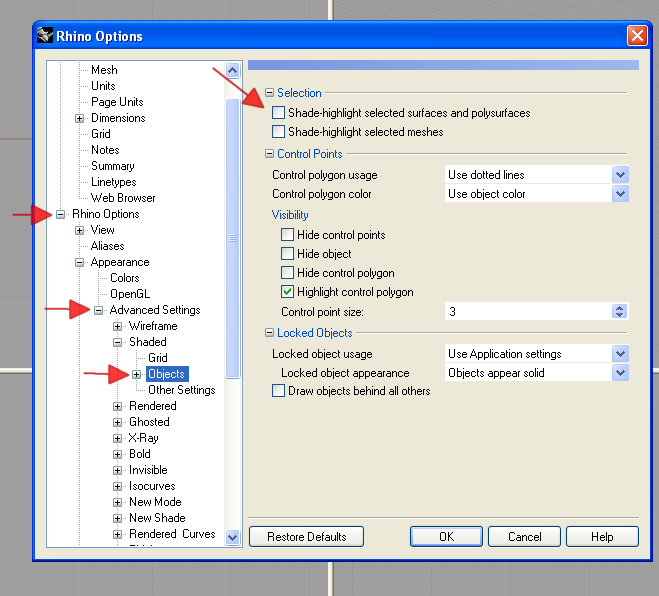Collapse the Selection section
The height and width of the screenshot is (596, 659).
pos(269,92)
